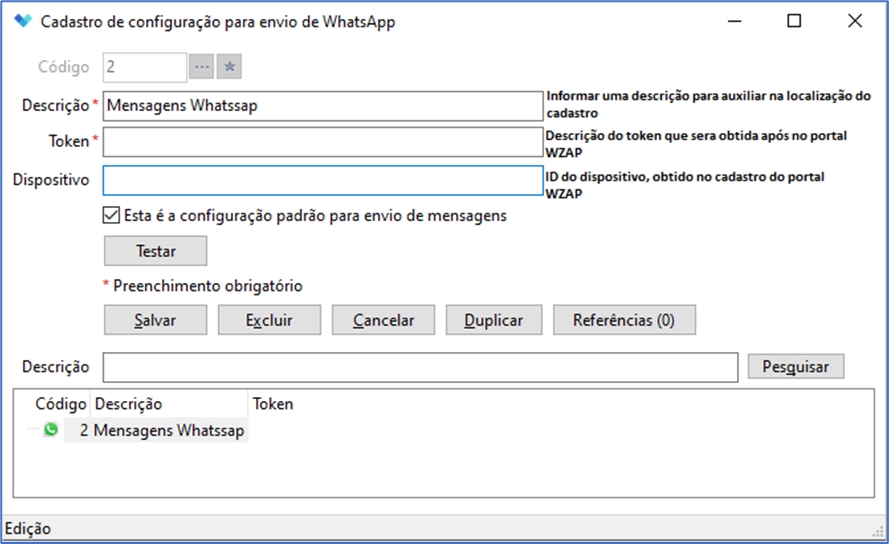Duplicate the record using Duplicar
This screenshot has width=889, height=544.
[x=493, y=320]
